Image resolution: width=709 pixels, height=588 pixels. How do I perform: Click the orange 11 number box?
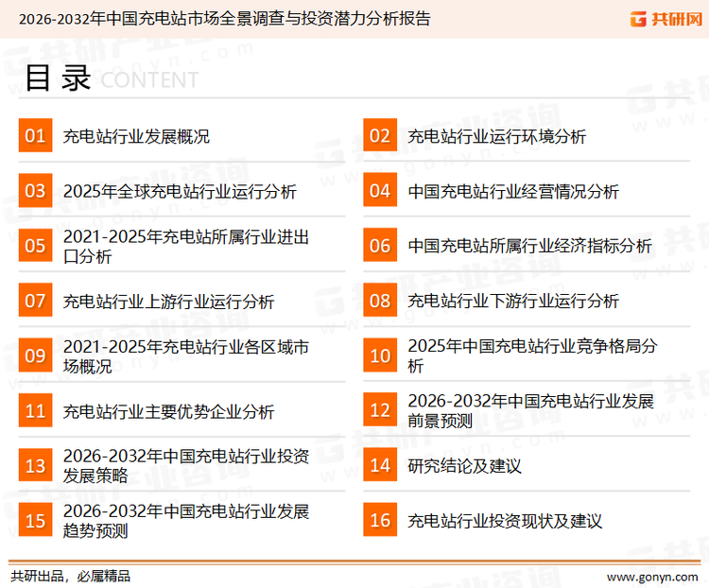coord(35,410)
